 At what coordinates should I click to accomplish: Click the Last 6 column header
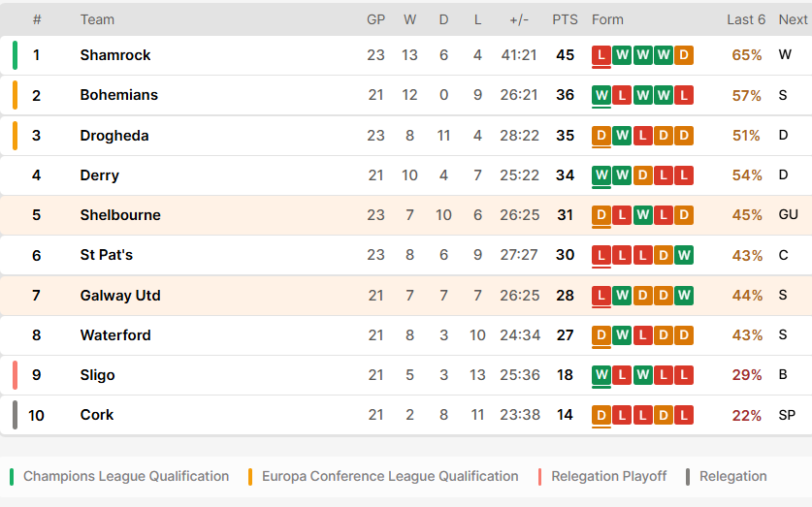746,19
